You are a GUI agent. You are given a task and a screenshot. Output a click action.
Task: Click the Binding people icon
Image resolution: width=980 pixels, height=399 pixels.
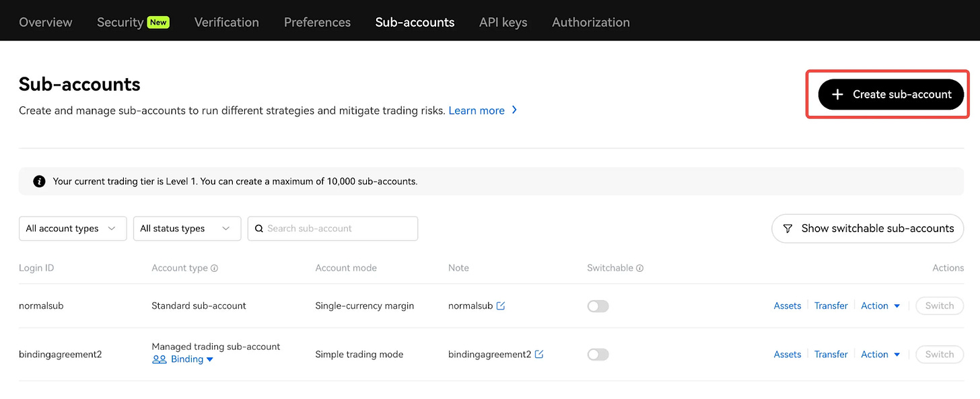[160, 360]
